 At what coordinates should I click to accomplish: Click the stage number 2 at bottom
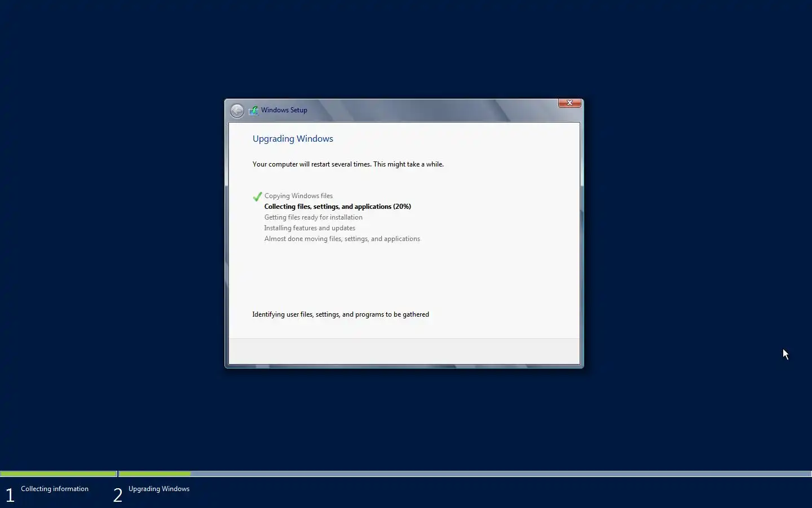click(x=117, y=495)
